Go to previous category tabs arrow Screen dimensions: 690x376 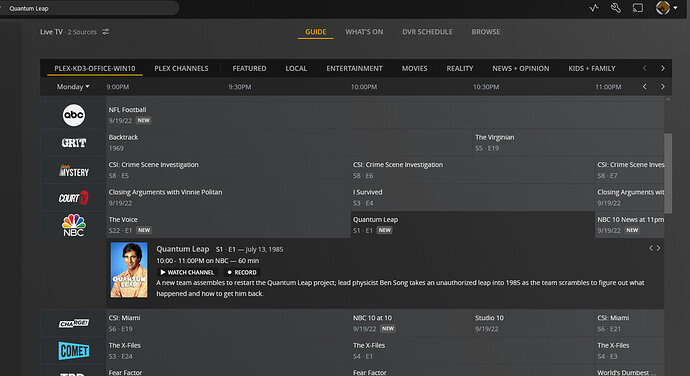[645, 68]
